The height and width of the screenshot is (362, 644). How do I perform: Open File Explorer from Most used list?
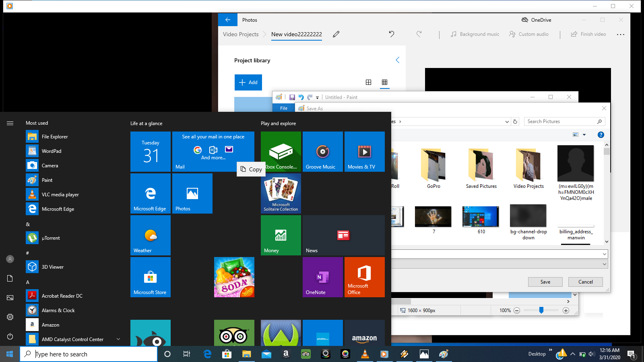point(72,137)
